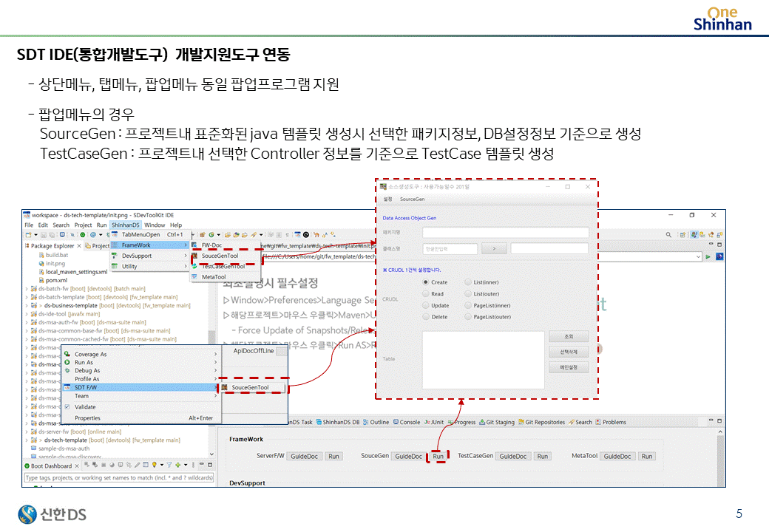Choose FrameWork in the ShinhanDS menu
769x532 pixels.
[149, 245]
